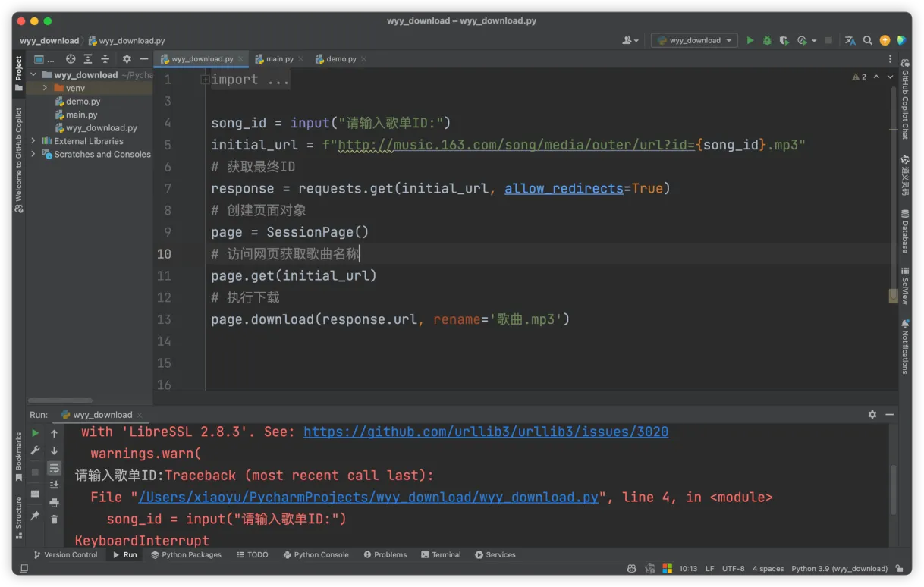Expand Scratches and Consoles node
This screenshot has height=587, width=924.
pos(33,154)
